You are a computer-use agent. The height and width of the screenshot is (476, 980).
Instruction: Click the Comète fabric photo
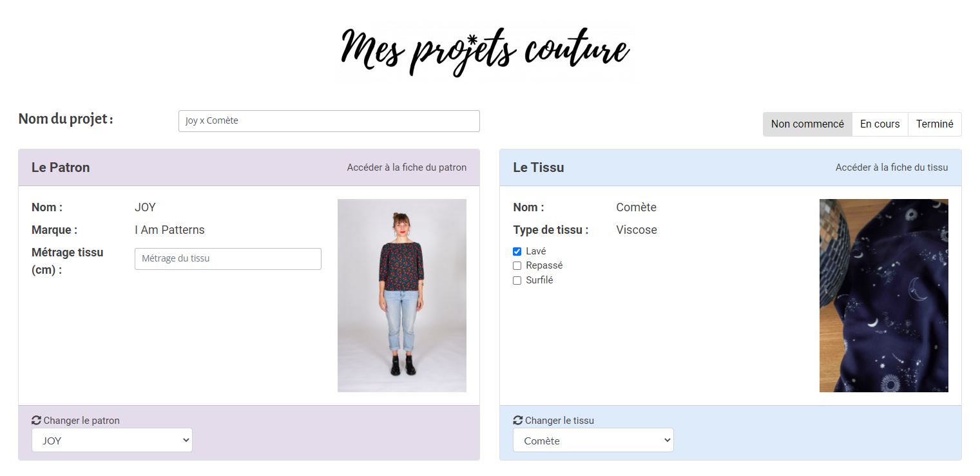click(x=884, y=296)
